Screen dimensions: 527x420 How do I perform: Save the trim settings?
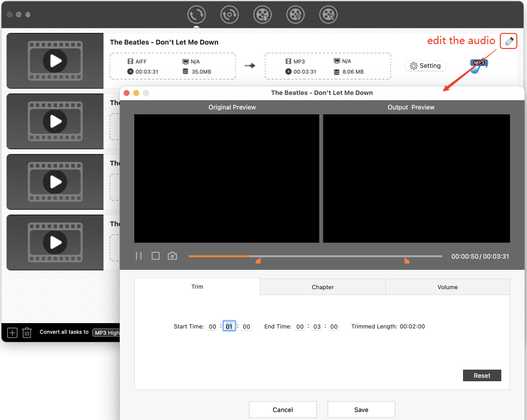(x=361, y=409)
